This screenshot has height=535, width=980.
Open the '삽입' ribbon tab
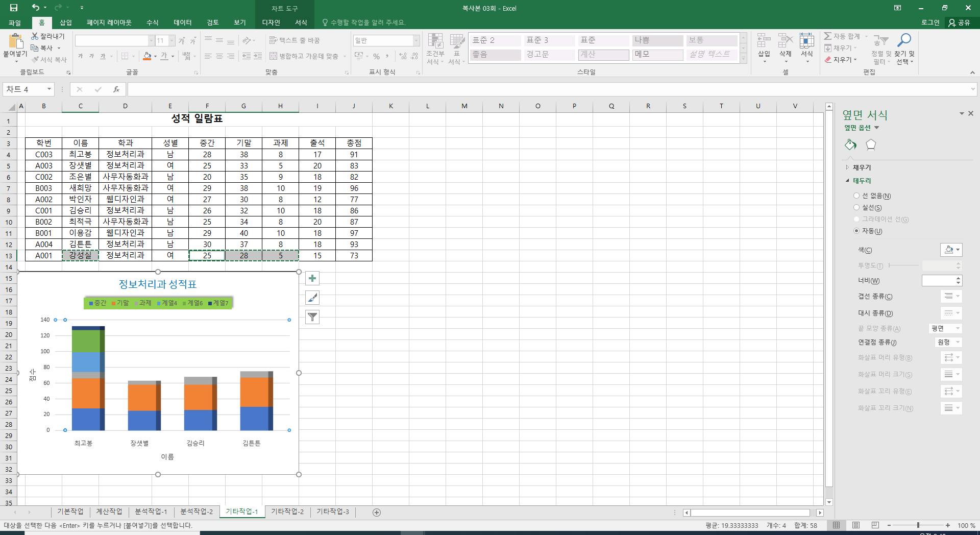point(66,22)
